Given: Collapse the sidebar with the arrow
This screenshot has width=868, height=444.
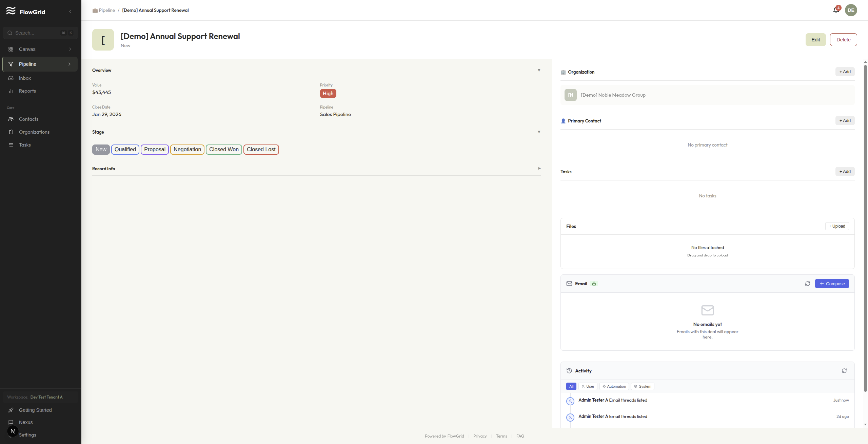Looking at the screenshot, I should coord(70,12).
